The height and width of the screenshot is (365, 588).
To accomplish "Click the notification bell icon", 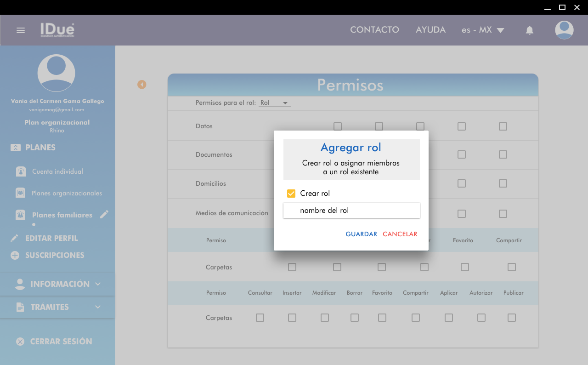I will [x=530, y=30].
